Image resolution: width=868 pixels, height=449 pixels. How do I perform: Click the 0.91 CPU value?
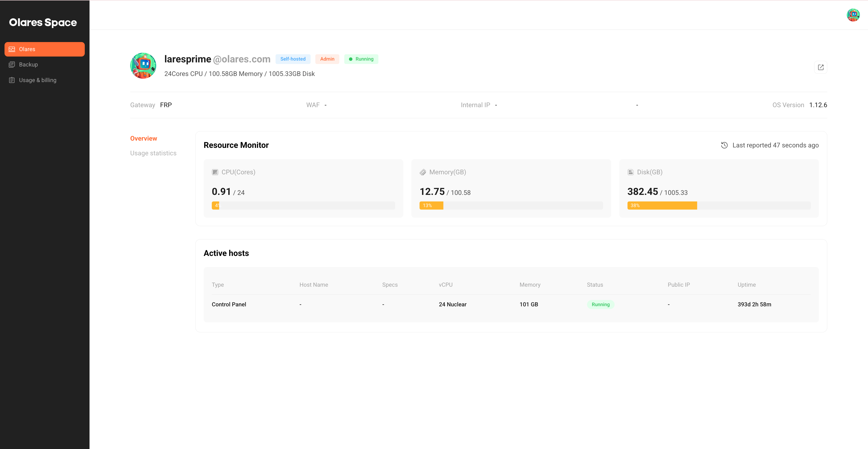pos(221,191)
